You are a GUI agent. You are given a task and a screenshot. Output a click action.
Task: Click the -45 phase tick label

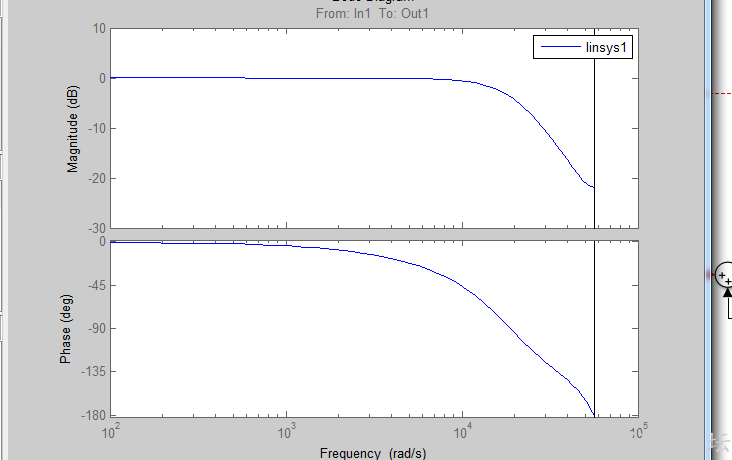(x=95, y=285)
